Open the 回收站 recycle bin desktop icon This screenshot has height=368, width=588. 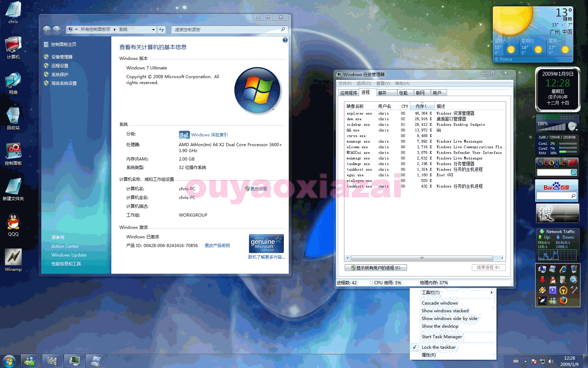(x=13, y=118)
